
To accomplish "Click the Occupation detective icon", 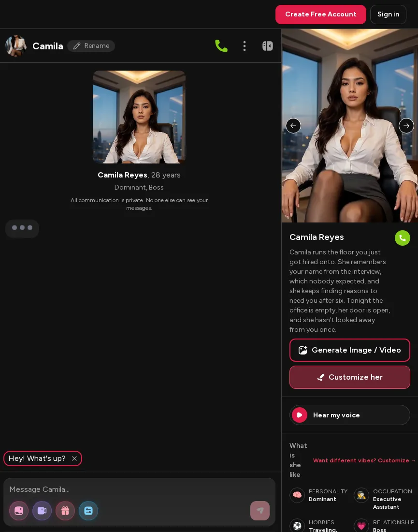I will click(361, 495).
